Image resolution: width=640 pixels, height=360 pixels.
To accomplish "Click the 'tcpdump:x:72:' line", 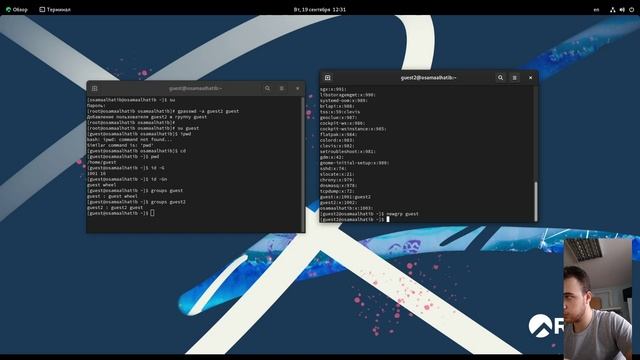I will pyautogui.click(x=338, y=191).
